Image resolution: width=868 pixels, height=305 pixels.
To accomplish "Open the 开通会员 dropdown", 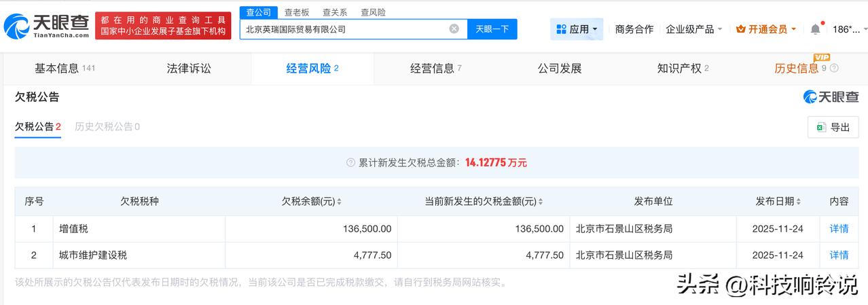I will click(767, 29).
